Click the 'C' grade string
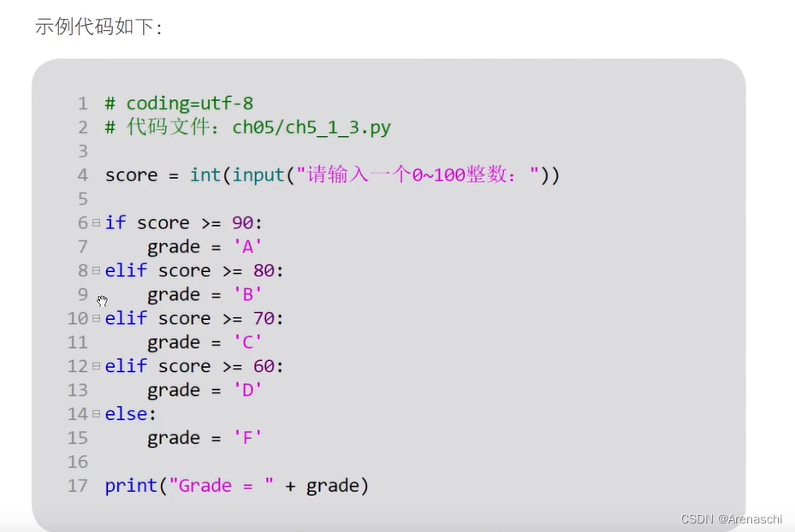795x532 pixels. click(247, 342)
